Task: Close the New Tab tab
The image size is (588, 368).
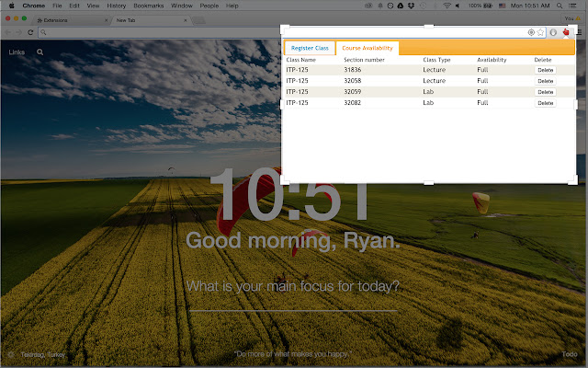Action: (186, 20)
